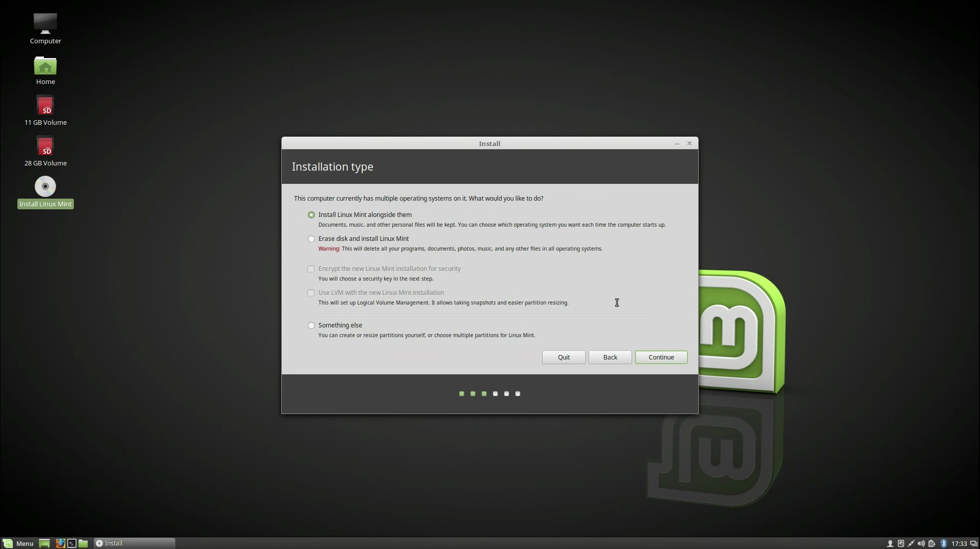
Task: Open the volume sound applet
Action: (921, 543)
